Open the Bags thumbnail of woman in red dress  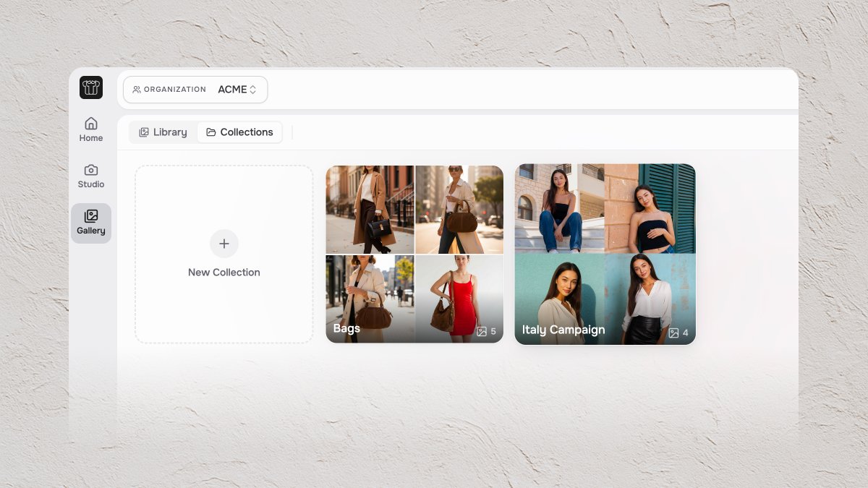click(x=459, y=299)
